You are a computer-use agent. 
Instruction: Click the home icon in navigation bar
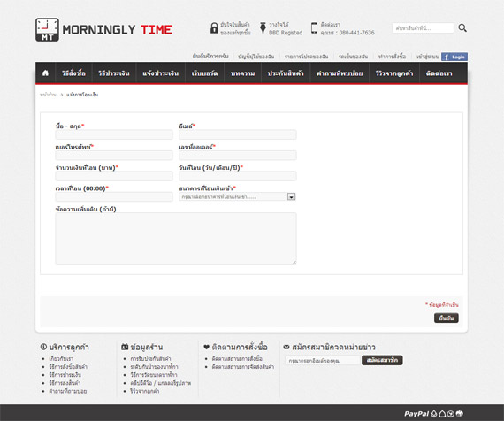45,73
